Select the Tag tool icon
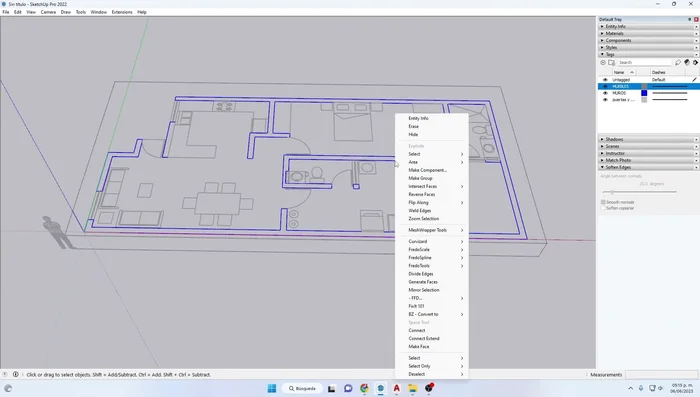Viewport: 700px width, 397px height. click(678, 63)
